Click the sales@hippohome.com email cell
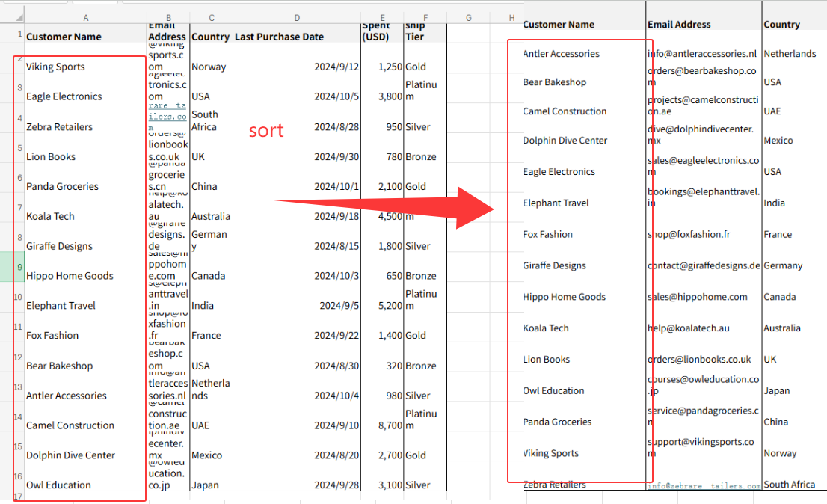The width and height of the screenshot is (827, 504). click(697, 297)
